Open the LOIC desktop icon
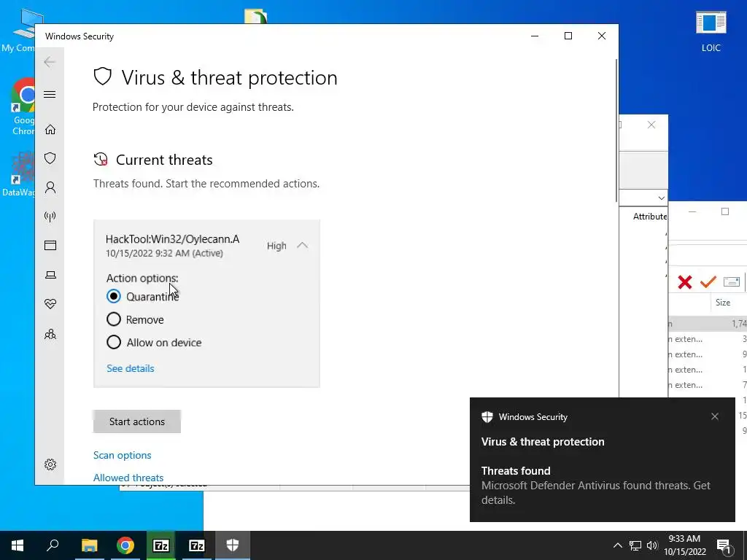This screenshot has width=747, height=560. [x=711, y=31]
